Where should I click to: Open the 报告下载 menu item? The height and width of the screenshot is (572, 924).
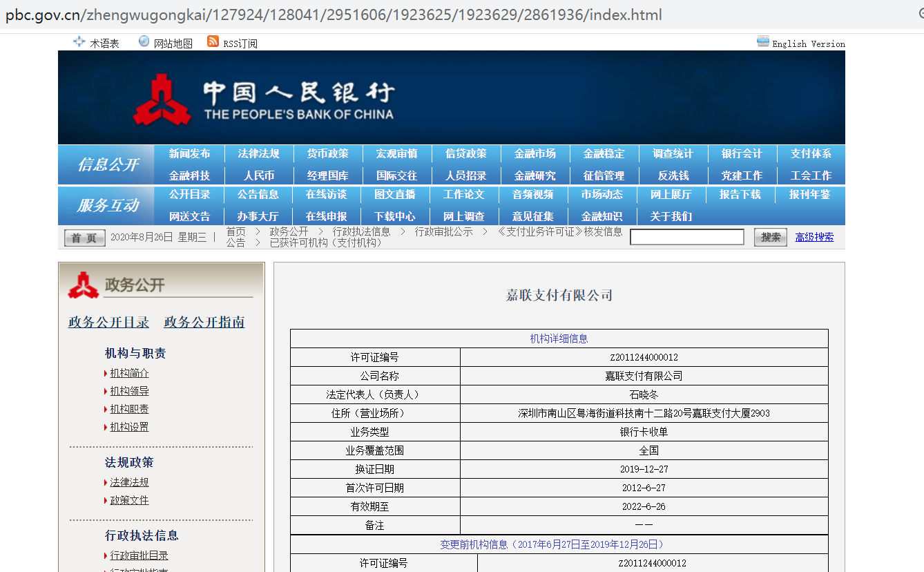740,194
